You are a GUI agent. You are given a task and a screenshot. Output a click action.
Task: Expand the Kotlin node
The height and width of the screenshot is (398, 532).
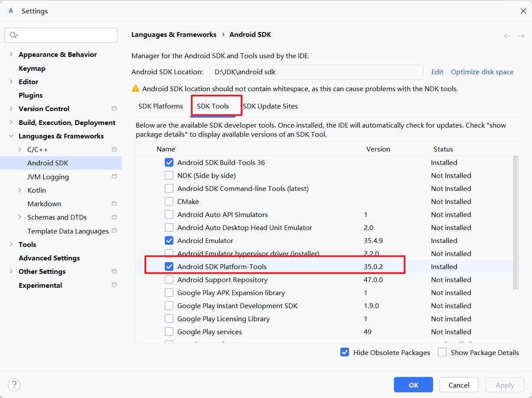(x=20, y=190)
